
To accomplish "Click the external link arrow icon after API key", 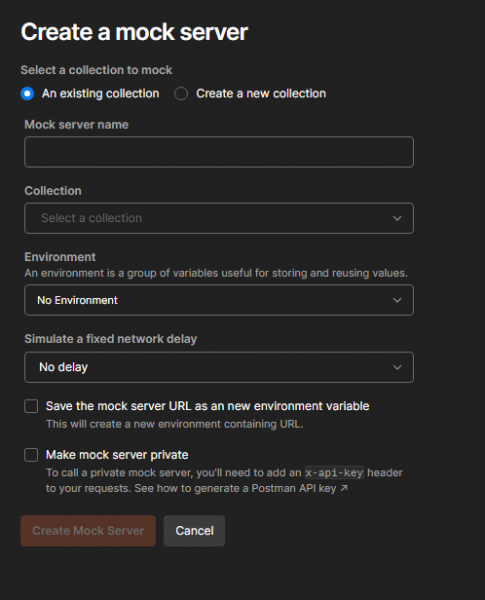I will 344,488.
